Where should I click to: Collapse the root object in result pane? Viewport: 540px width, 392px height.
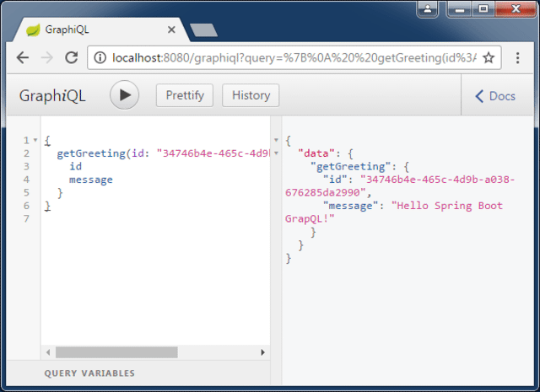pyautogui.click(x=276, y=140)
